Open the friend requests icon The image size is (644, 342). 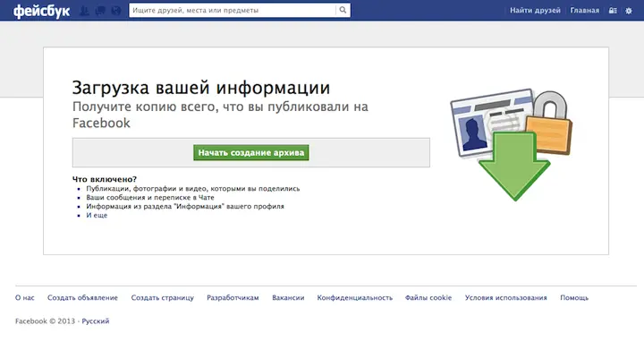pyautogui.click(x=84, y=11)
